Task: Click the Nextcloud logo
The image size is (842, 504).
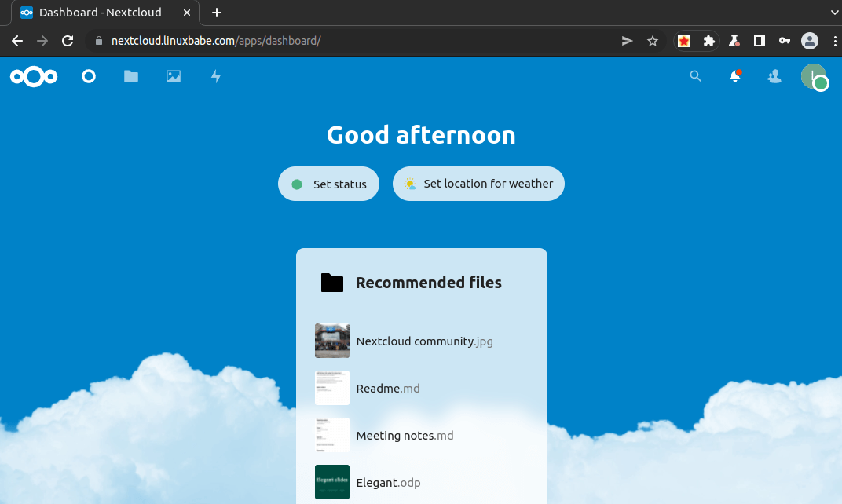Action: pyautogui.click(x=34, y=76)
